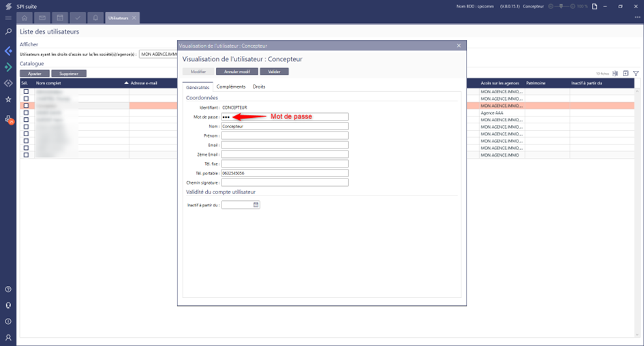
Task: Open the support headset icon in sidebar
Action: 8,305
